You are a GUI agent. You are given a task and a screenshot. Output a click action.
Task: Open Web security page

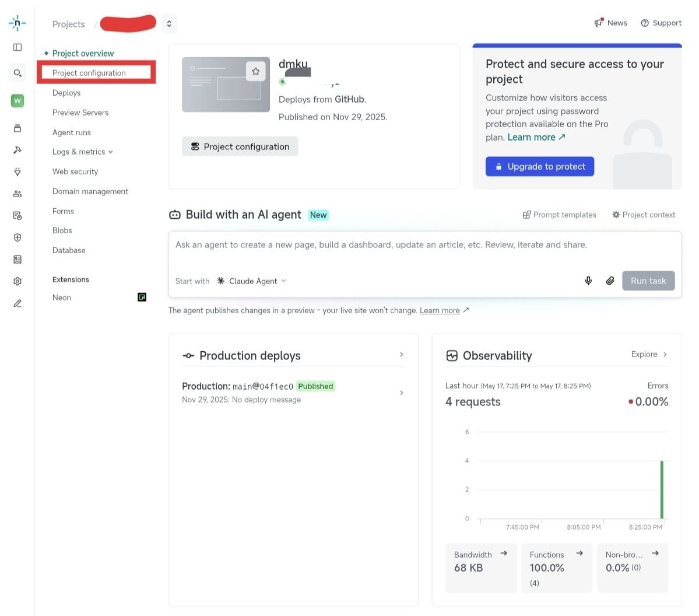point(75,171)
